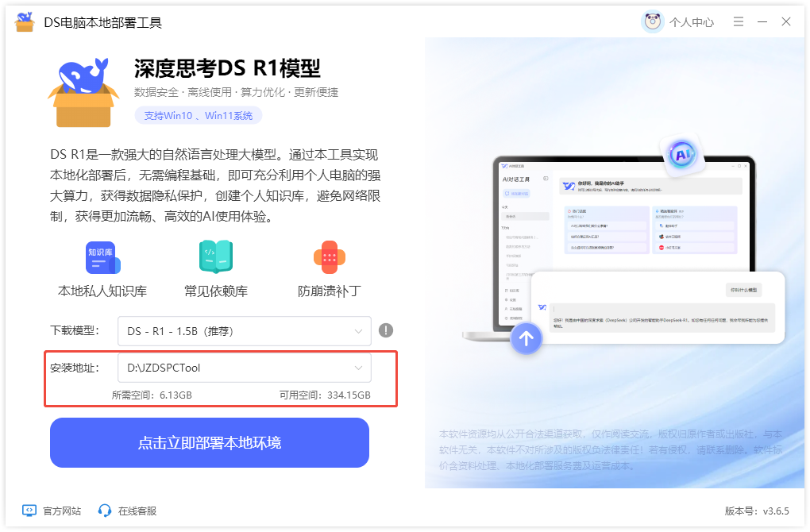Screen dimensions: 810x532
Task: Expand the 安装地址 install path dropdown
Action: [245, 368]
